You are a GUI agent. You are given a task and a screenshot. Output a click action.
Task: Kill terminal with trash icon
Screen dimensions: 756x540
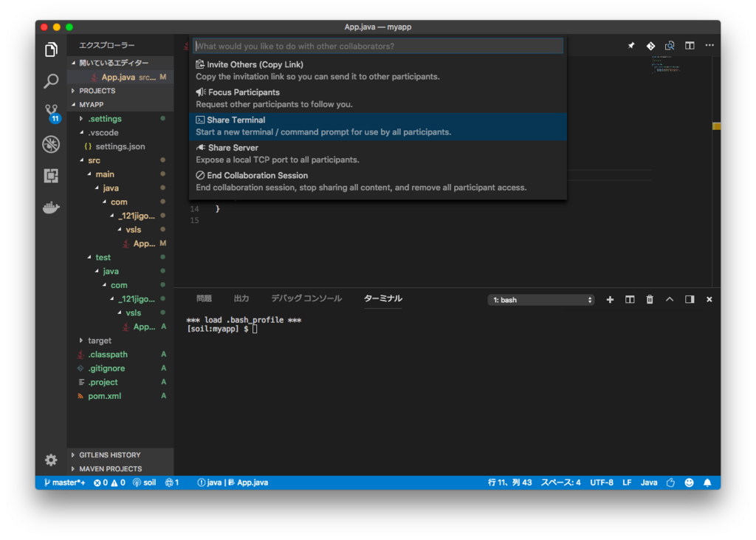[650, 300]
